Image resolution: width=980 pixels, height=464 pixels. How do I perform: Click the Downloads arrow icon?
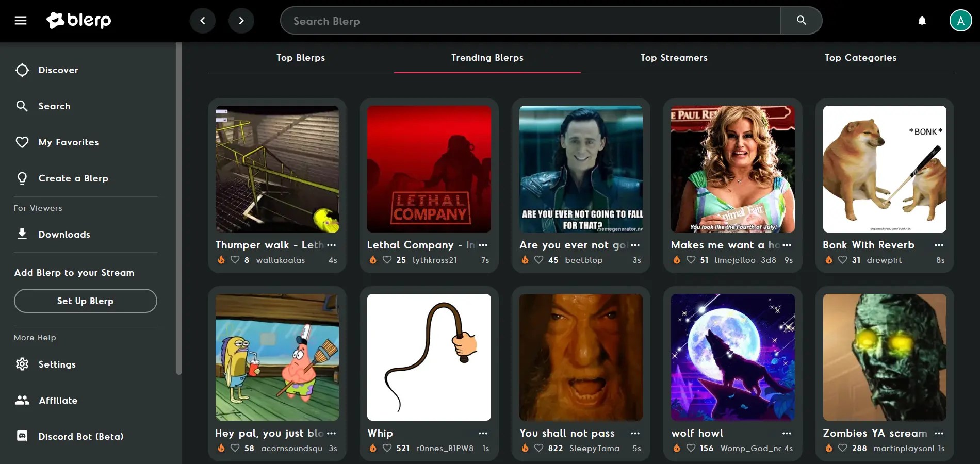point(22,234)
